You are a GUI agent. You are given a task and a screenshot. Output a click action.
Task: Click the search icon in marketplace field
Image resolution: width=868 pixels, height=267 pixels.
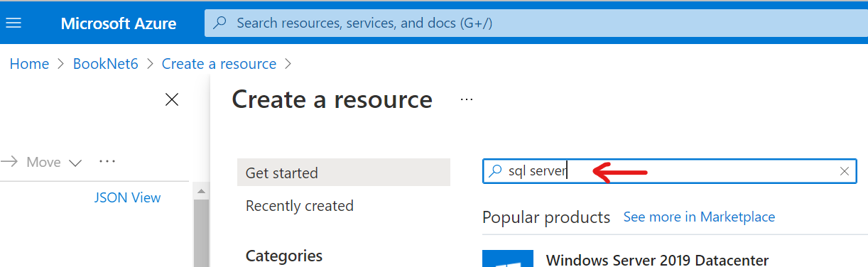tap(495, 171)
